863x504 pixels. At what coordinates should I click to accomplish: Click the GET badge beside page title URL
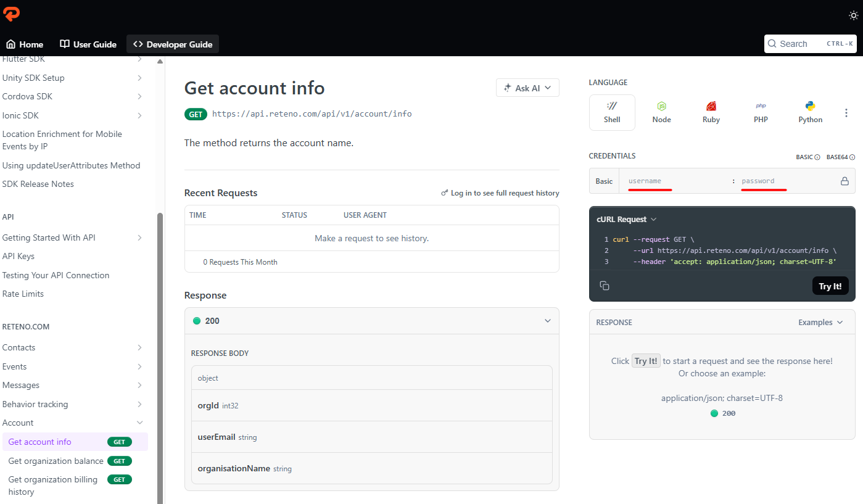pyautogui.click(x=196, y=114)
